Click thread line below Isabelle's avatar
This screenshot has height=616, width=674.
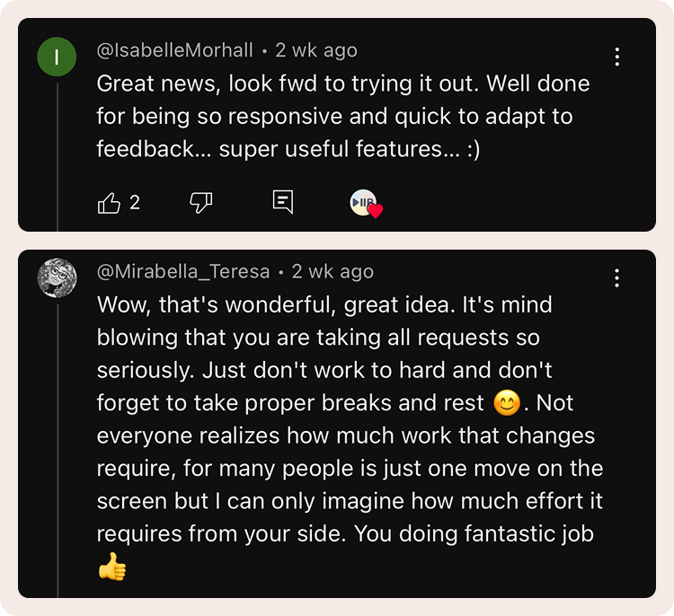click(58, 157)
